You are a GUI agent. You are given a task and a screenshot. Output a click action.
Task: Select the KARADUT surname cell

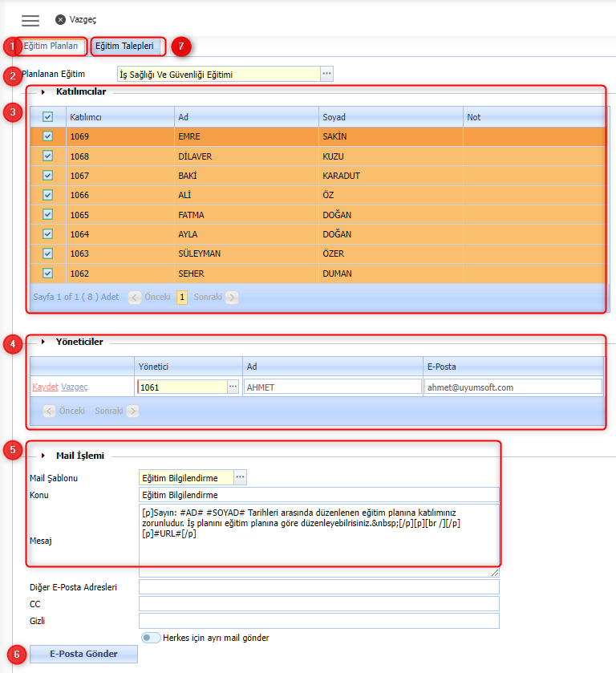point(391,176)
